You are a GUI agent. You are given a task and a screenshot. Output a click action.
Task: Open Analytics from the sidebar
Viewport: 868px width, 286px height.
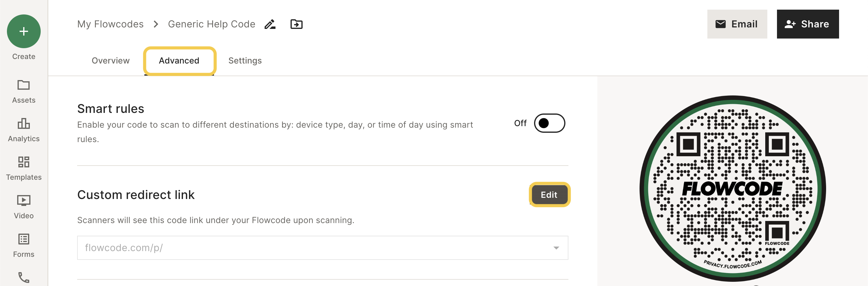[x=24, y=130]
